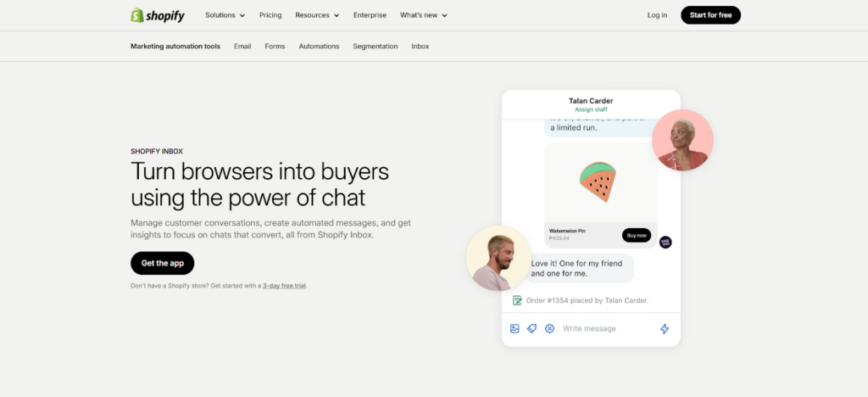This screenshot has height=397, width=868.
Task: Click the discount badge icon in chat
Action: pos(549,328)
